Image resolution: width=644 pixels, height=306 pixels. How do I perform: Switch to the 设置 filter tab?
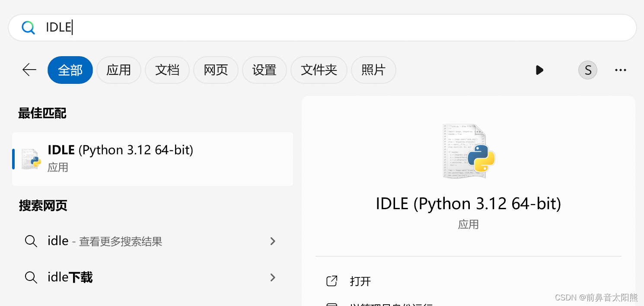coord(264,70)
